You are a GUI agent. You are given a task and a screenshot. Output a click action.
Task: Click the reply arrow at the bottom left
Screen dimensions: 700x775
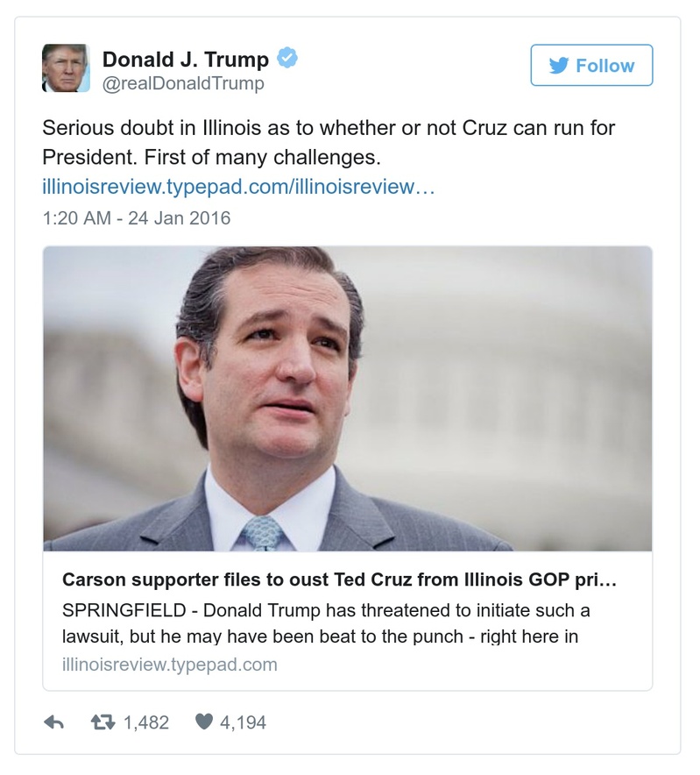pyautogui.click(x=56, y=720)
